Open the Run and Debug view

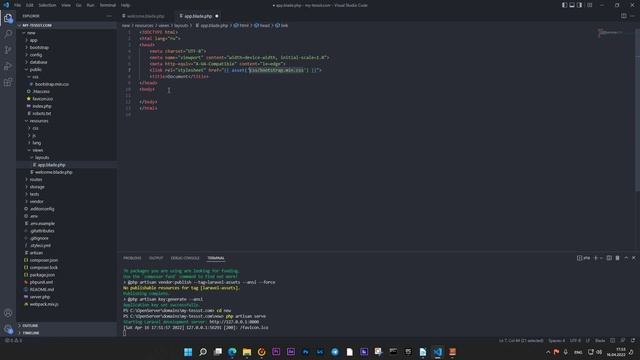click(x=8, y=66)
